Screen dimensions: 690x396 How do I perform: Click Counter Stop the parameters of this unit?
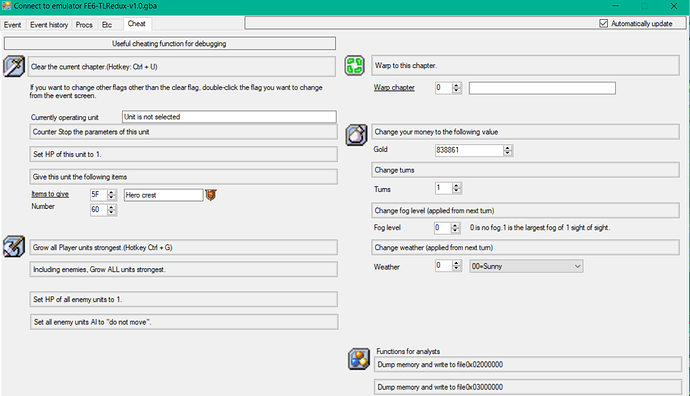coord(184,132)
